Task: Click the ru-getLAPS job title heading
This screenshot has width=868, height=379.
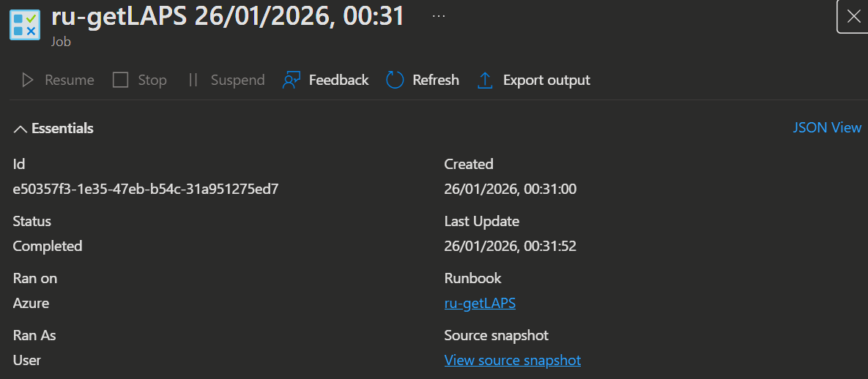Action: (x=228, y=16)
